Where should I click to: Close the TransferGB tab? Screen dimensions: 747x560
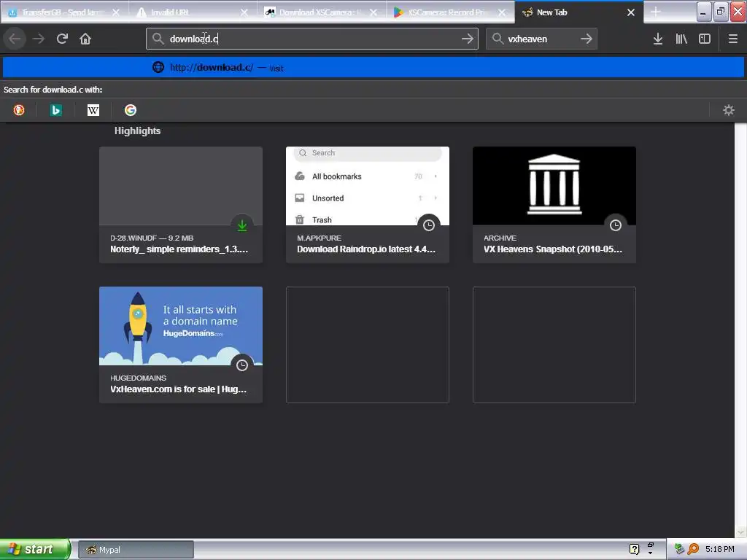pos(116,12)
